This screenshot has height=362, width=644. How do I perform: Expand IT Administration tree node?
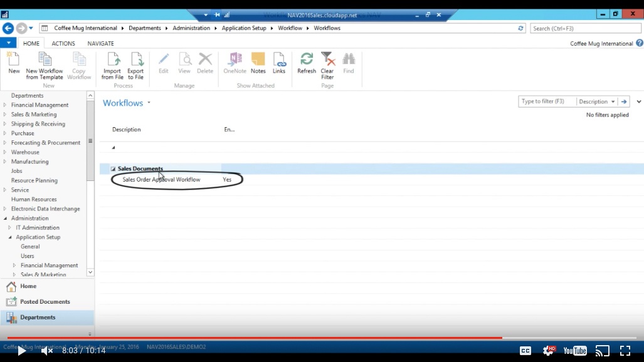click(x=10, y=228)
